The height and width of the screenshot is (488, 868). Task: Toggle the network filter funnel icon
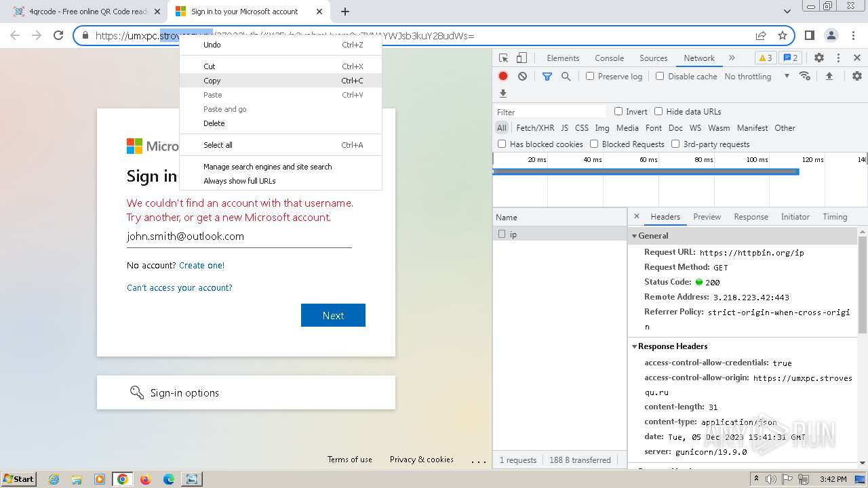tap(547, 77)
